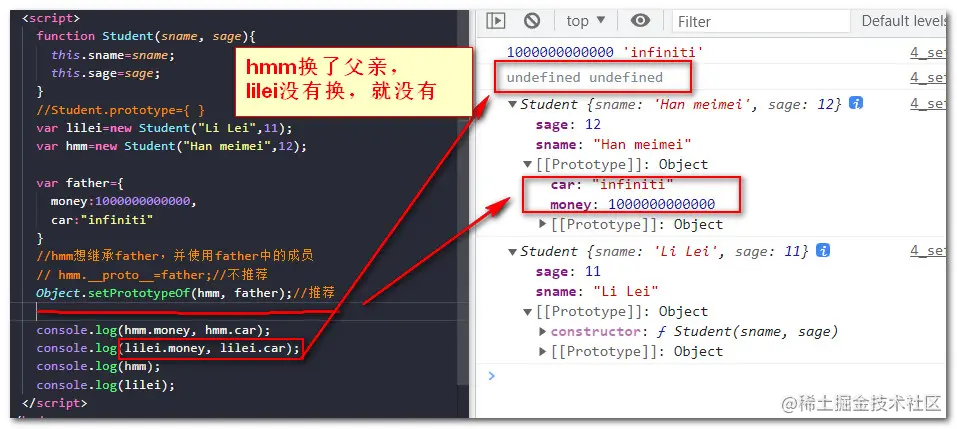Select the 1000000000000 'infiniti' console output
Screen dimensions: 957x429
coord(605,52)
